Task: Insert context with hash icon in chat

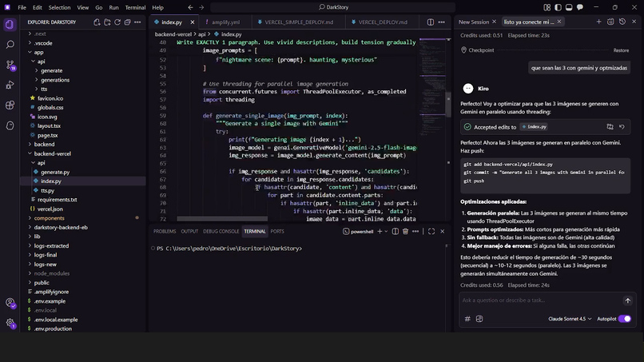Action: (467, 319)
